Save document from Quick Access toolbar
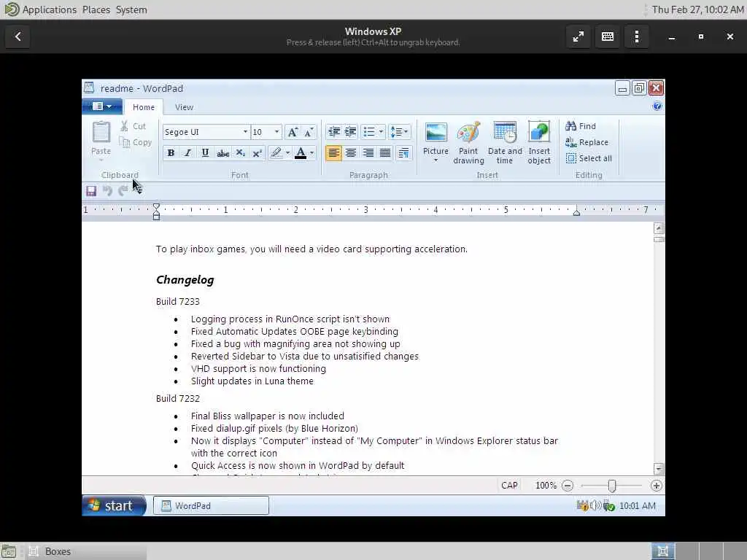Image resolution: width=747 pixels, height=560 pixels. pos(91,192)
